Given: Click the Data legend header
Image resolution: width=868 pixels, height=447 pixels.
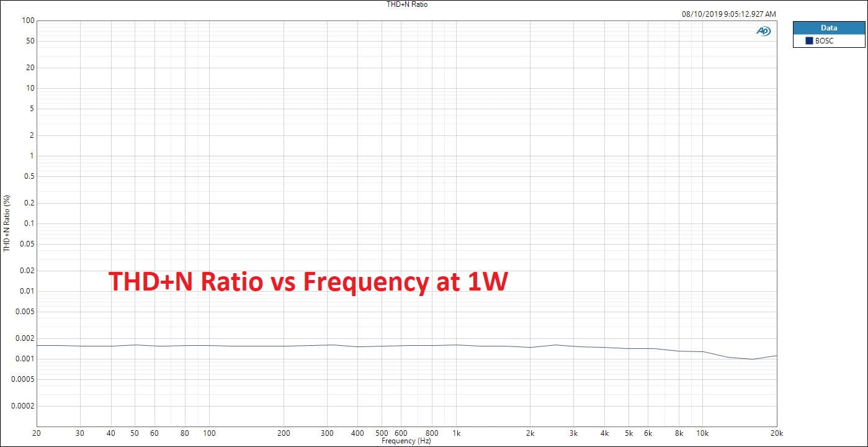Looking at the screenshot, I should click(x=828, y=28).
